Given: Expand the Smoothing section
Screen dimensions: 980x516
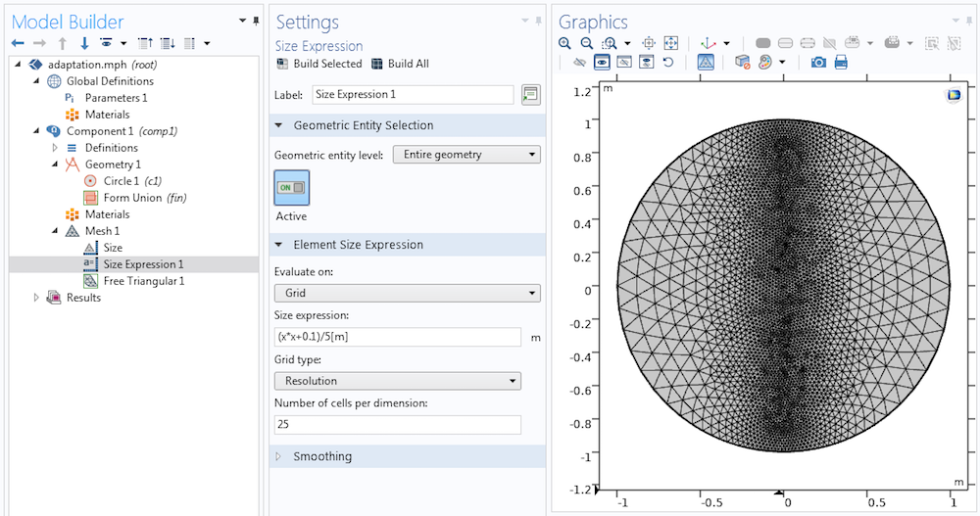Looking at the screenshot, I should 278,456.
